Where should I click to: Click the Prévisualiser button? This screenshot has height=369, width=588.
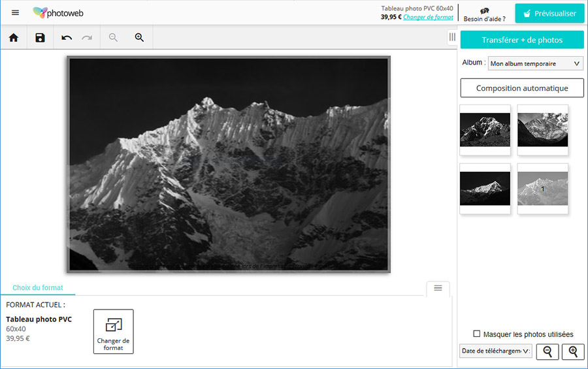pyautogui.click(x=549, y=14)
